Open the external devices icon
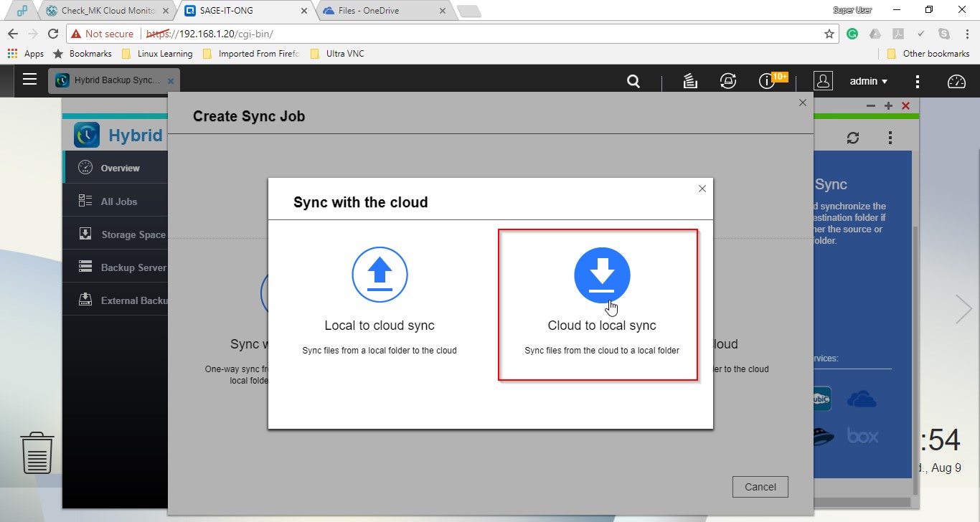The image size is (980, 522). click(728, 81)
